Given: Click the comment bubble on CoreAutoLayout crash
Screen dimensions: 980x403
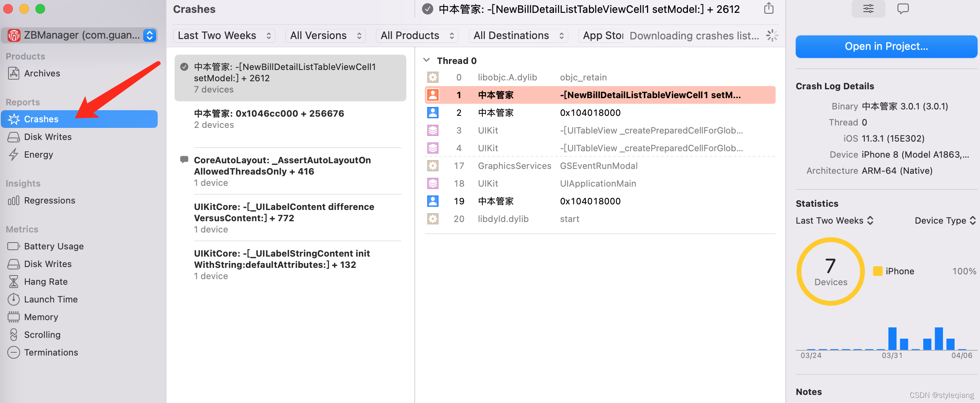Looking at the screenshot, I should coord(184,160).
